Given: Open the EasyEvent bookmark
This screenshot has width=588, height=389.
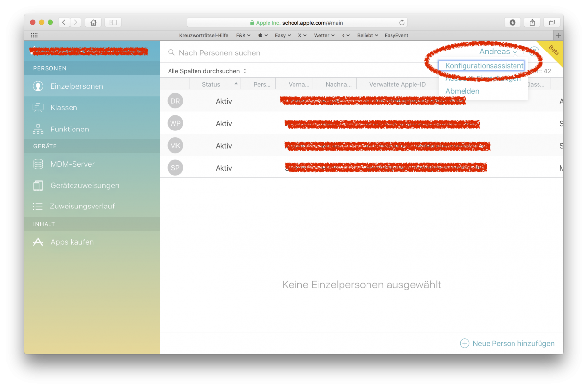Looking at the screenshot, I should point(397,35).
